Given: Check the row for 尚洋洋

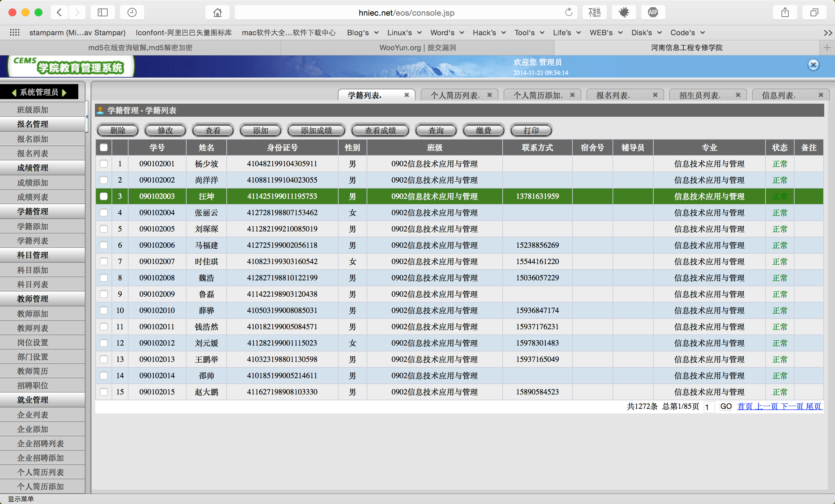Looking at the screenshot, I should tap(104, 180).
